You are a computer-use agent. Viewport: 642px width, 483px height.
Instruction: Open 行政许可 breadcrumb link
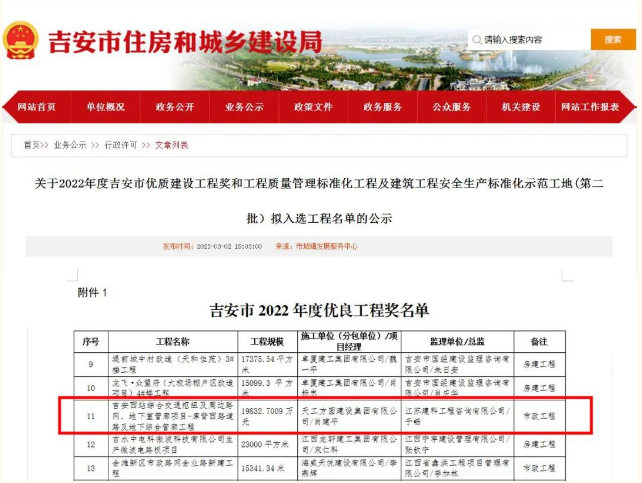coord(119,145)
